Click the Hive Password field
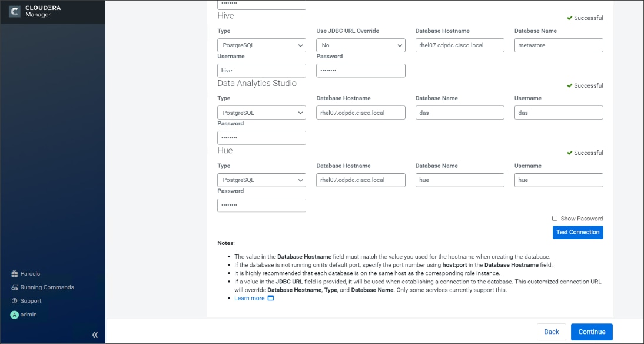The image size is (644, 344). tap(361, 70)
